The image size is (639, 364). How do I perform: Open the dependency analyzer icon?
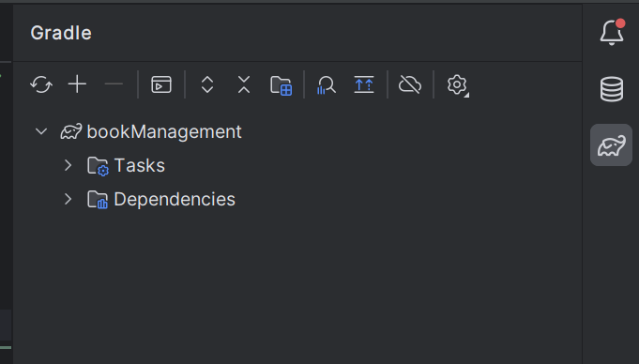[x=327, y=85]
